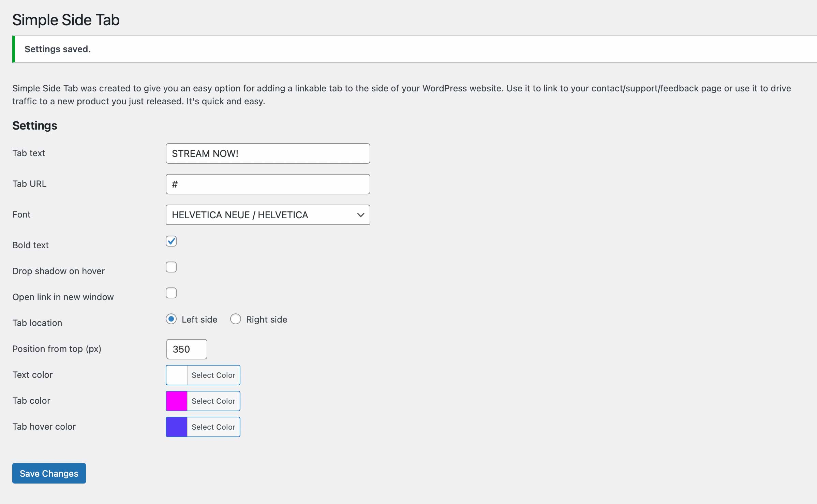
Task: Select the Right side tab location
Action: coord(236,319)
